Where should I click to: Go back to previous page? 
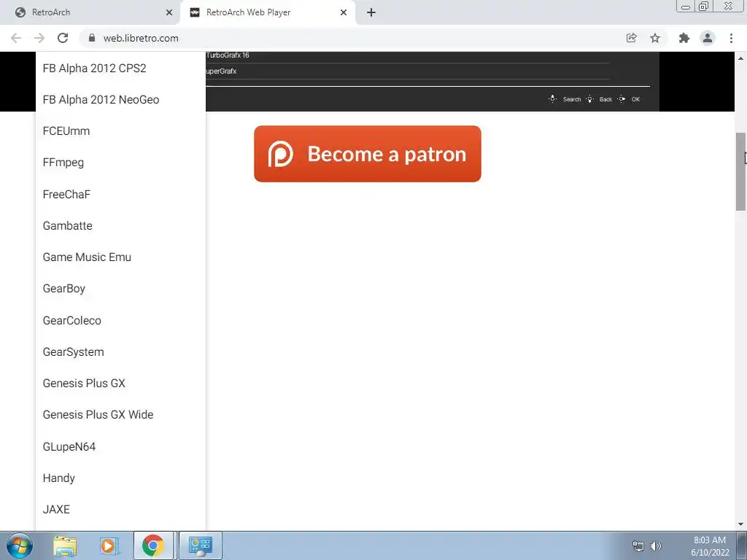tap(16, 38)
